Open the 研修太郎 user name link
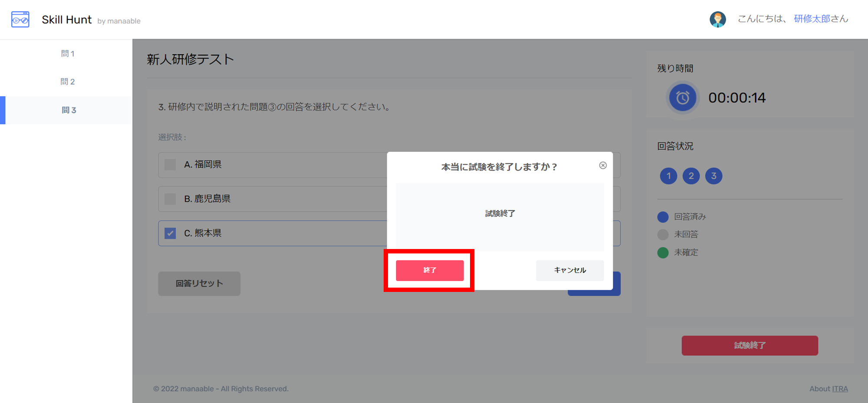Image resolution: width=868 pixels, height=403 pixels. coord(812,19)
